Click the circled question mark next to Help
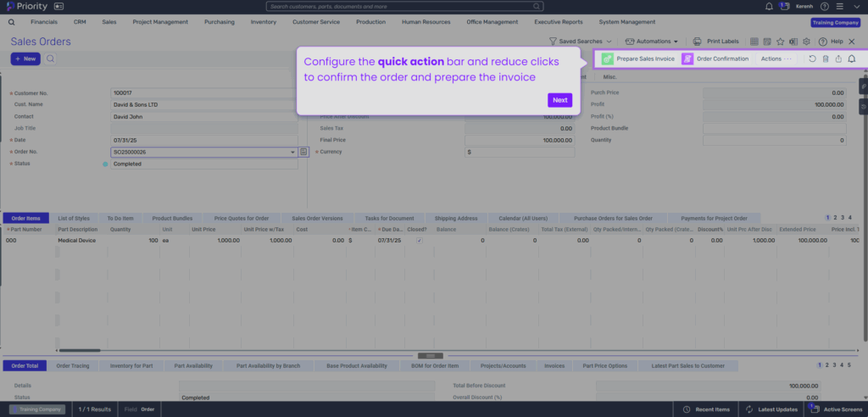The width and height of the screenshot is (868, 417). [x=822, y=42]
